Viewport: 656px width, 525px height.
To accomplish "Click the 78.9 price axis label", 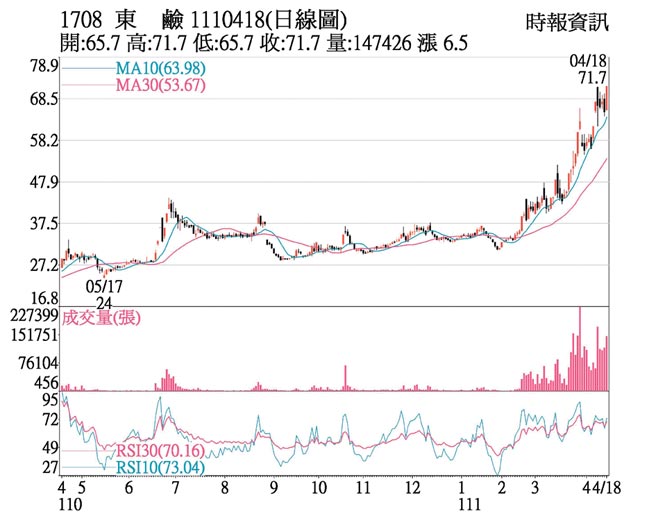I will [40, 65].
